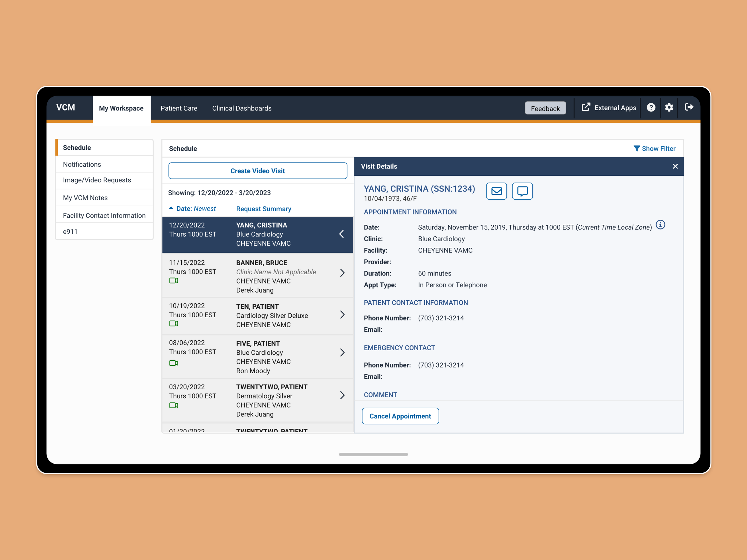747x560 pixels.
Task: Open Clinical Dashboards tab
Action: click(241, 108)
